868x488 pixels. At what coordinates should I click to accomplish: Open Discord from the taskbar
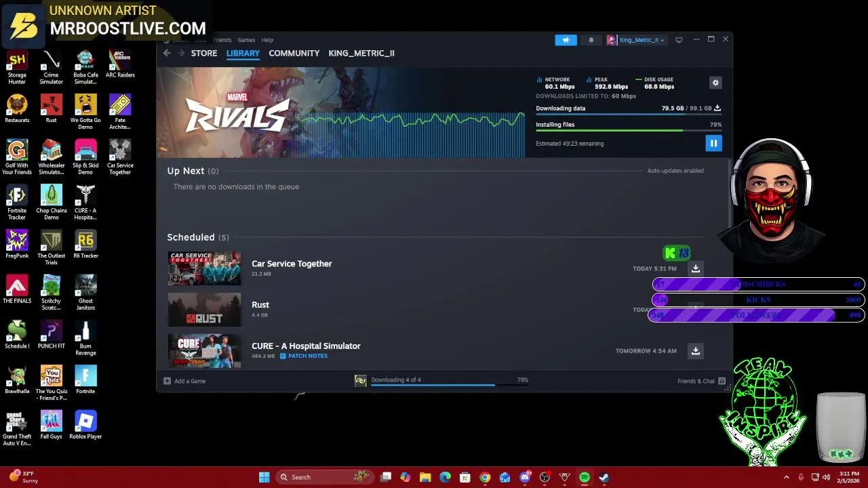[525, 477]
